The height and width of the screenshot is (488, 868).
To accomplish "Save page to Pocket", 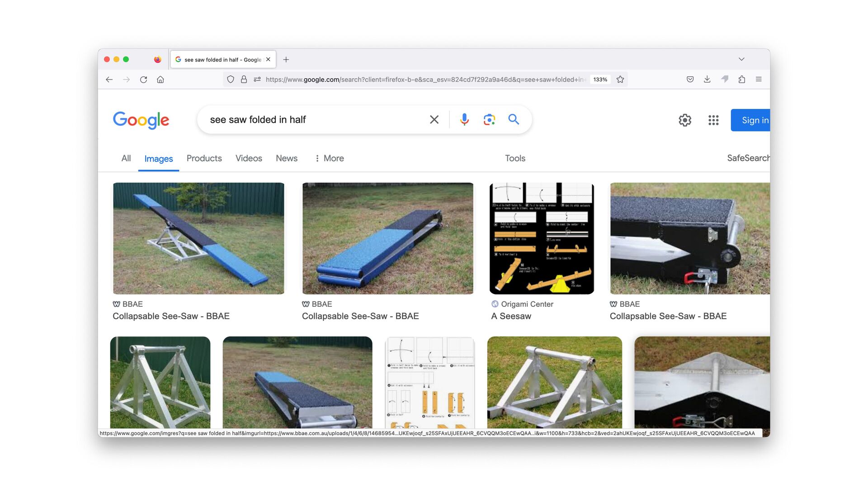I will 690,80.
